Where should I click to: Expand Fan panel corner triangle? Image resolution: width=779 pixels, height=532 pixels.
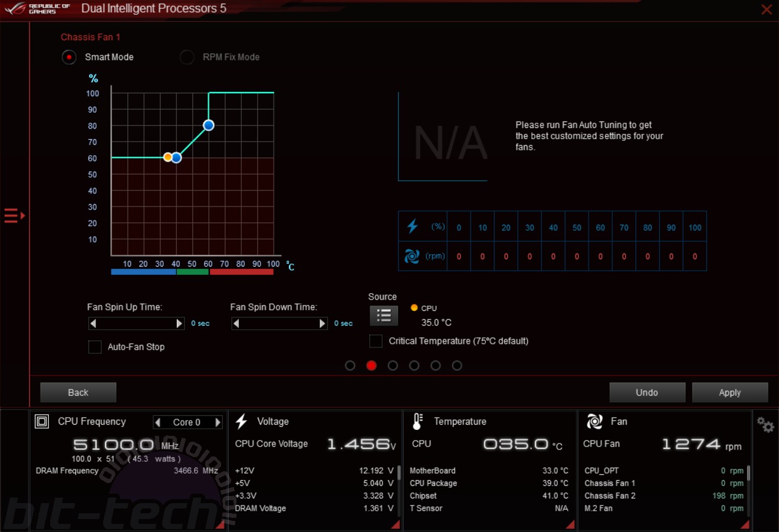pyautogui.click(x=745, y=524)
